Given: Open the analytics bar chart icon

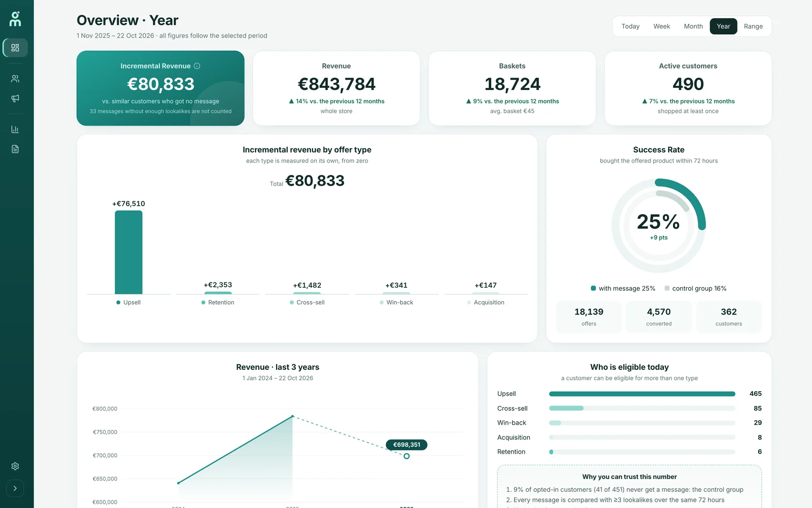Looking at the screenshot, I should tap(15, 129).
